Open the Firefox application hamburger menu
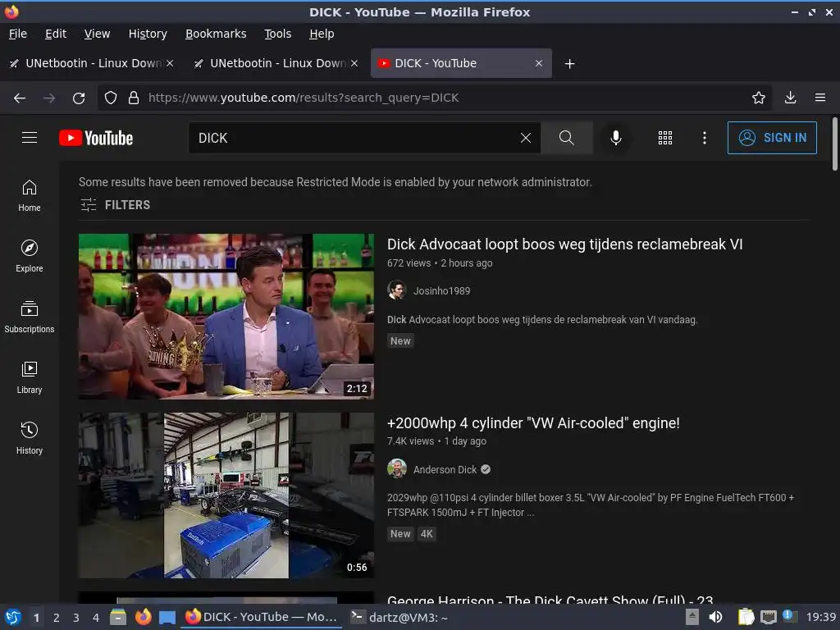 (x=820, y=98)
